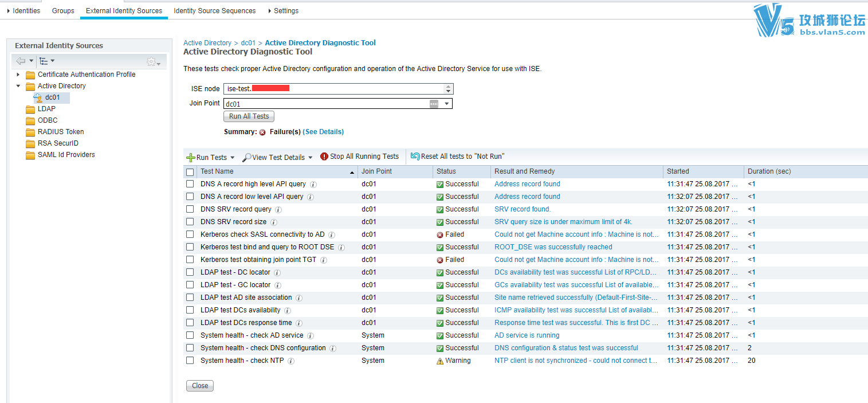Open the Run Tests dropdown menu
868x403 pixels.
pyautogui.click(x=210, y=157)
